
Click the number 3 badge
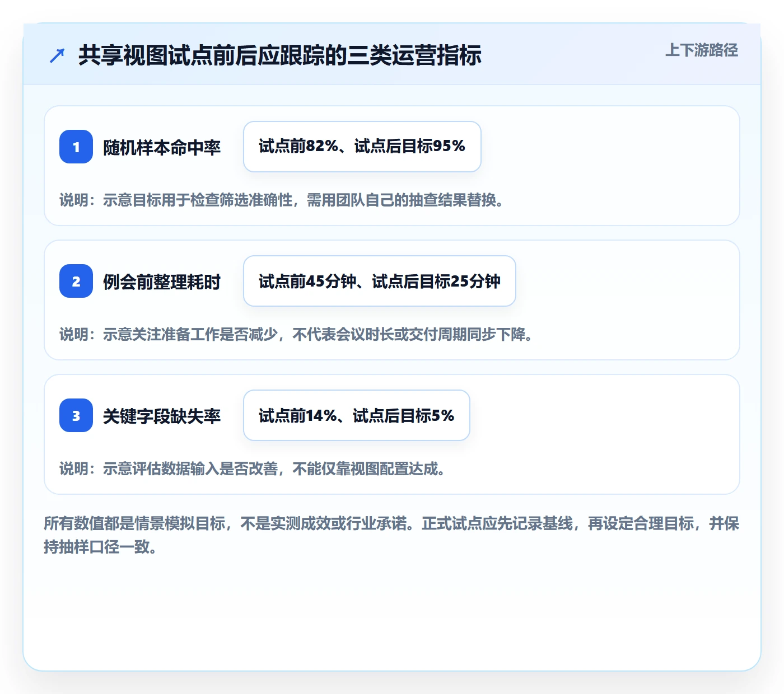pos(76,415)
